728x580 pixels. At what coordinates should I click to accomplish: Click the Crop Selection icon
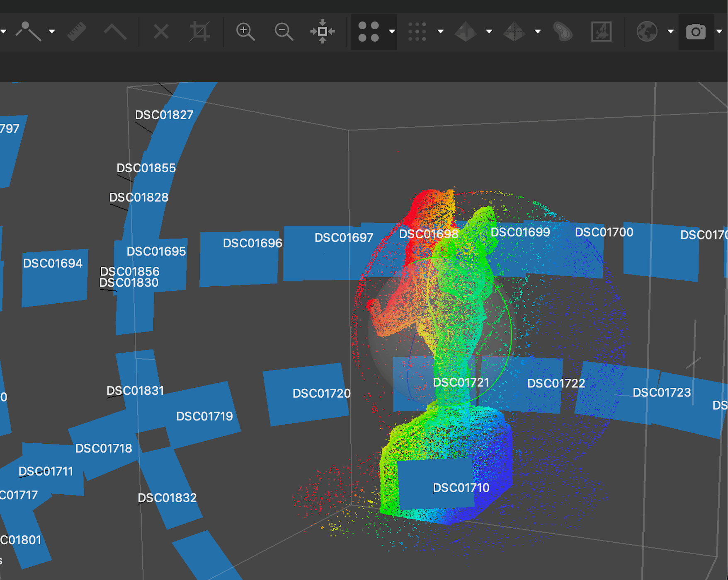point(199,31)
